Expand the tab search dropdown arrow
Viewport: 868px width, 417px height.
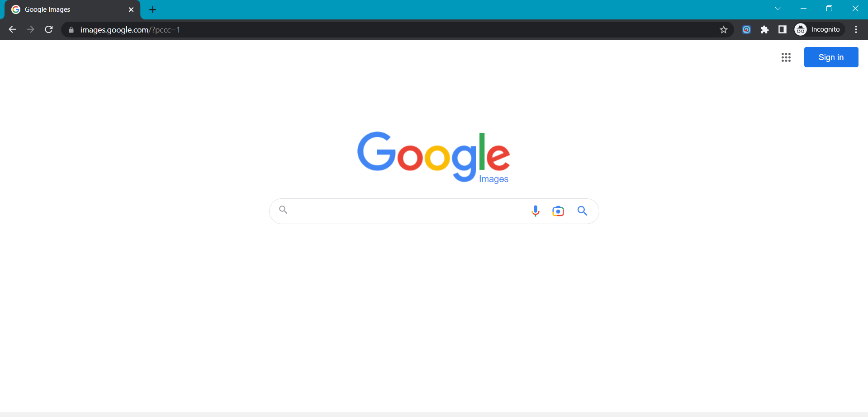pyautogui.click(x=778, y=9)
